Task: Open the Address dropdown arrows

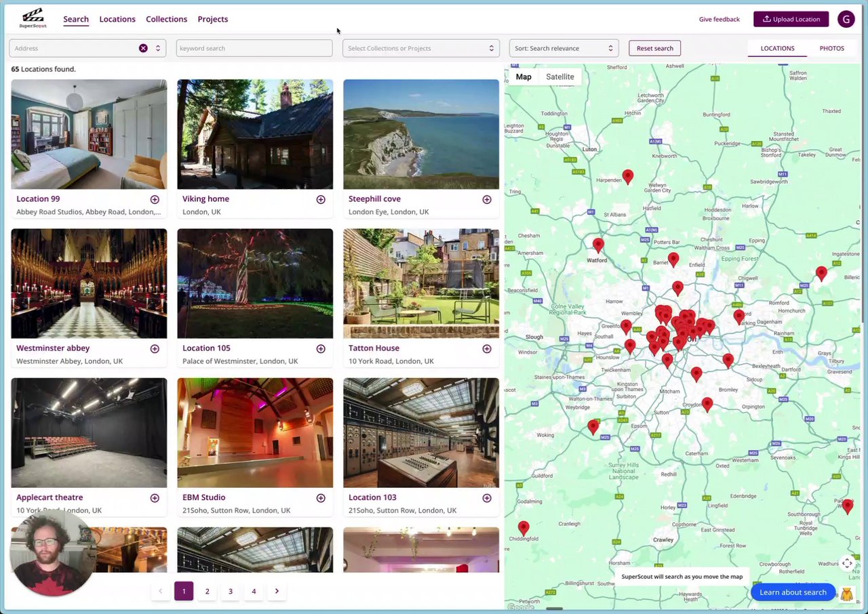Action: [158, 48]
